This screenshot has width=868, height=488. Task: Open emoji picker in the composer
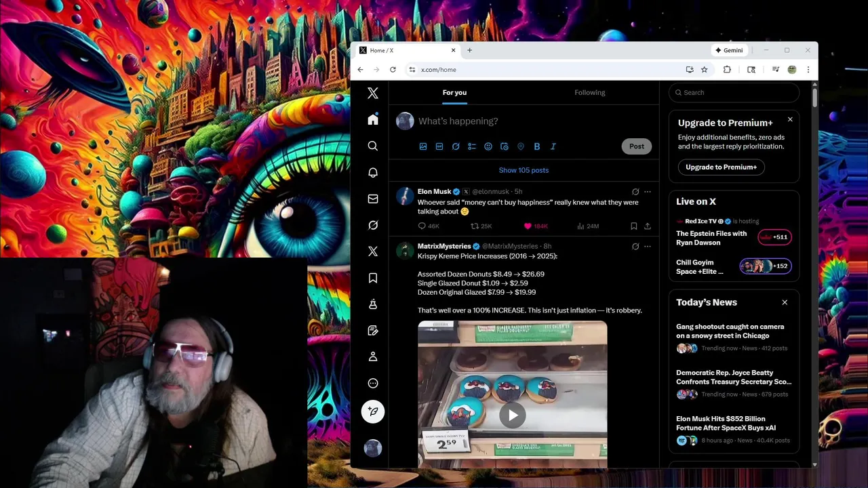coord(488,146)
